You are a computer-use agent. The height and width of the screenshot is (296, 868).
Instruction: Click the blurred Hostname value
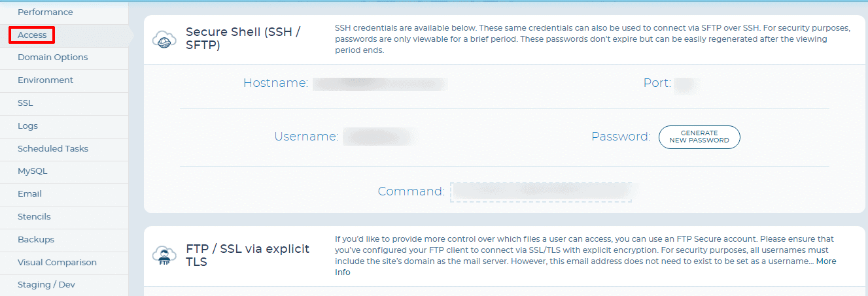[379, 84]
